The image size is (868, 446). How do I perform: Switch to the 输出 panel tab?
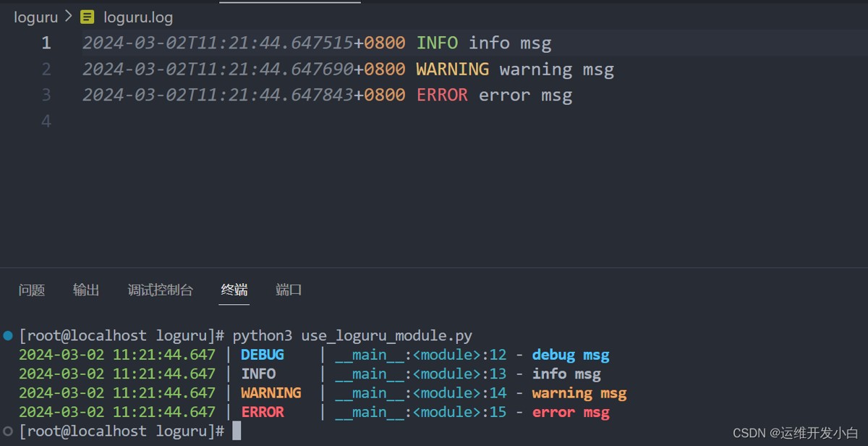click(x=86, y=290)
